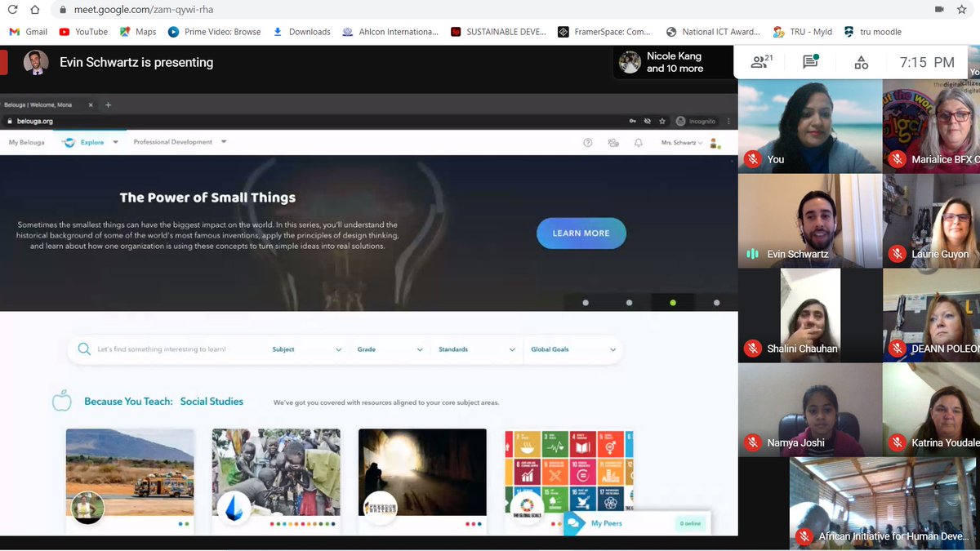980x551 pixels.
Task: Open the bus landscape course thumbnail
Action: 130,472
